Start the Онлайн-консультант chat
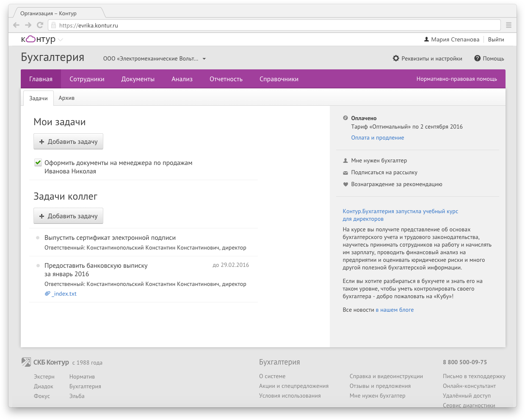This screenshot has height=420, width=525. 469,386
